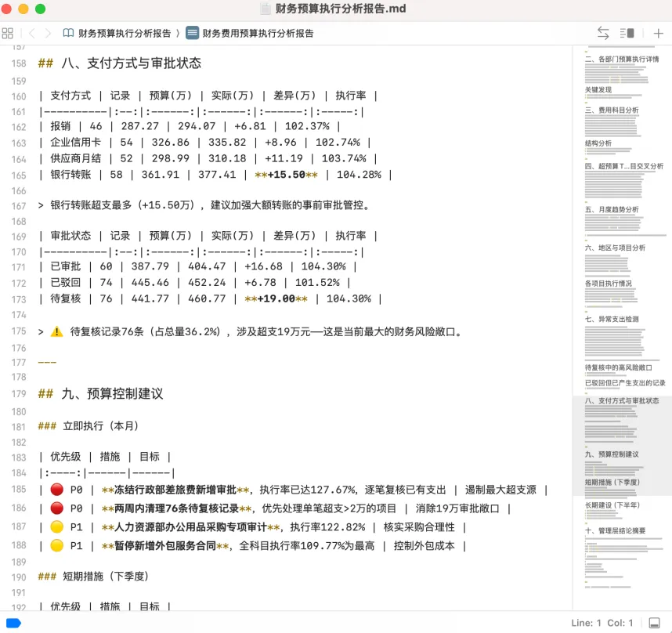Viewport: 672px width, 633px height.
Task: Click bold value +15.50
Action: coord(287,175)
